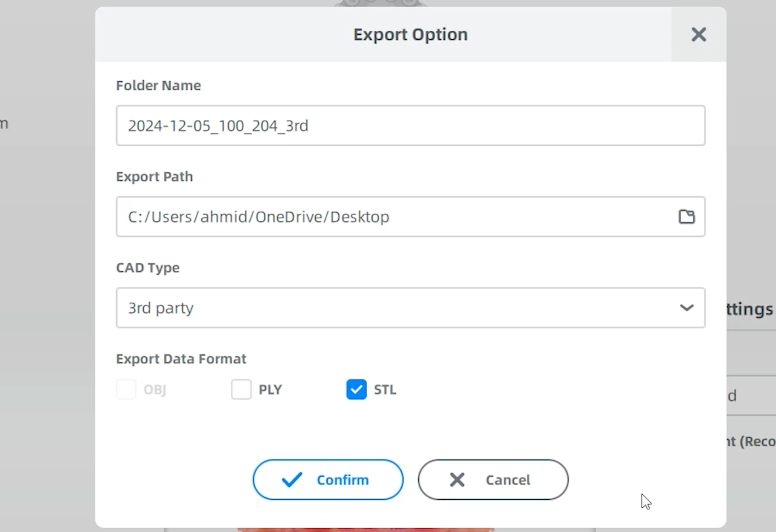Confirm the export settings
The height and width of the screenshot is (532, 776).
pyautogui.click(x=328, y=479)
